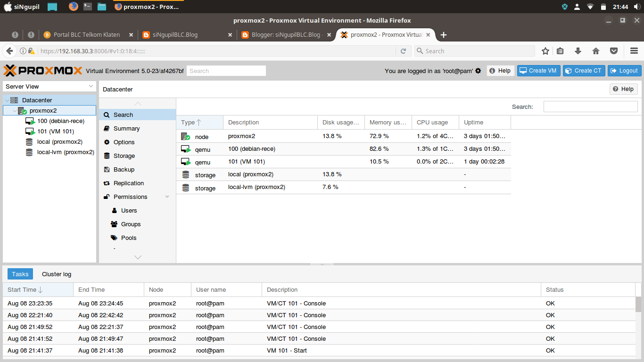Switch to the Blogger: siNgupilBLC.Blog tab

pos(286,34)
